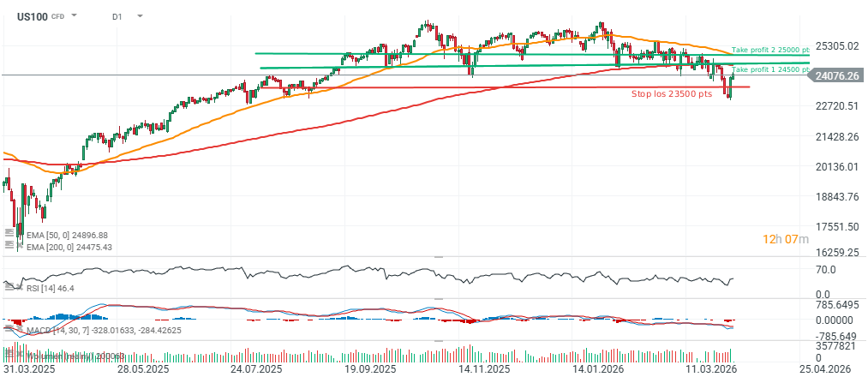
Task: Remove the EMA 50 indicator
Action: tap(20, 235)
